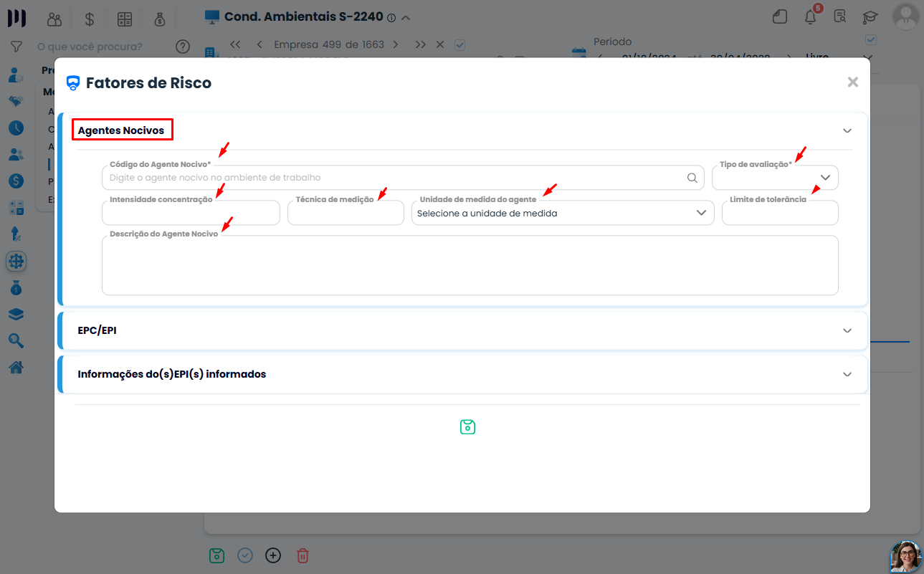
Task: Toggle the checkbox above the Período selector
Action: [x=871, y=39]
